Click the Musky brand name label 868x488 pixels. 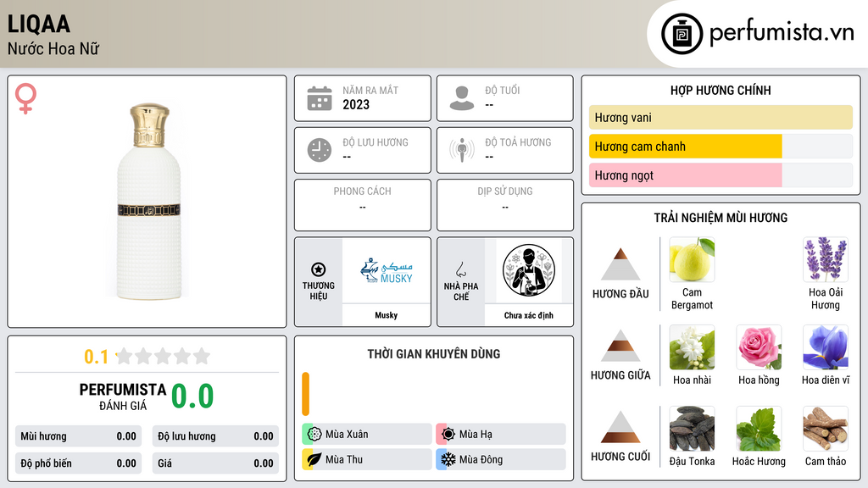click(x=386, y=315)
